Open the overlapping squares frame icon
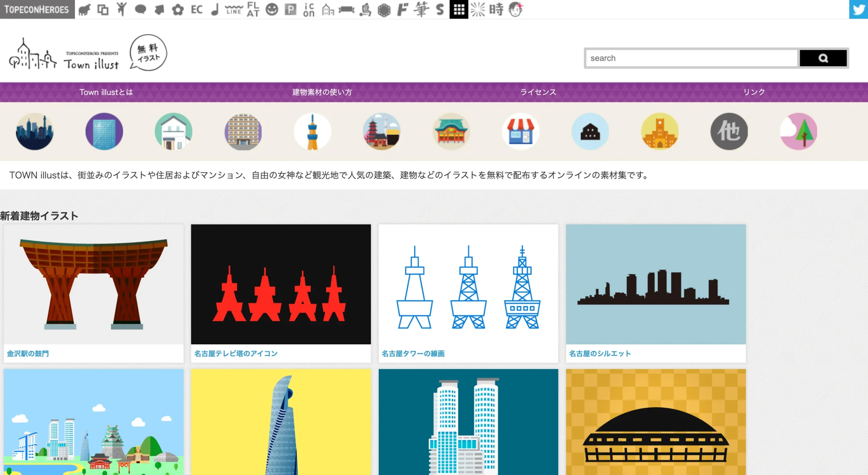 click(103, 9)
